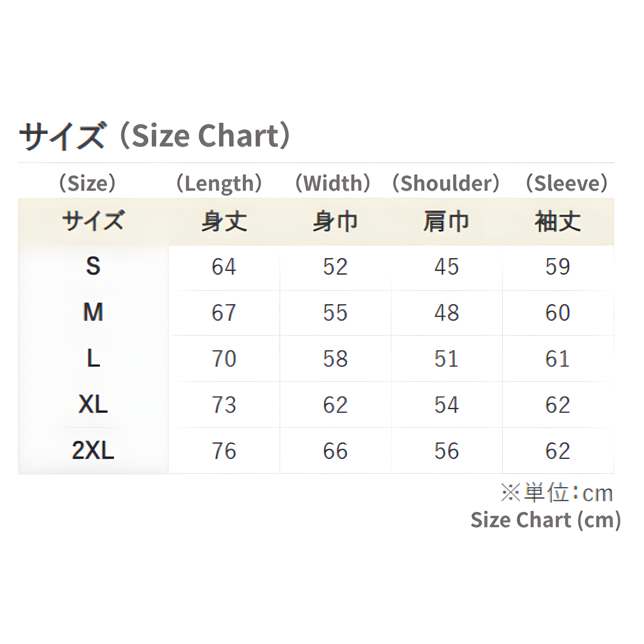This screenshot has width=644, height=644.
Task: Click the サイズ (Size Chart) heading
Action: coord(154,136)
